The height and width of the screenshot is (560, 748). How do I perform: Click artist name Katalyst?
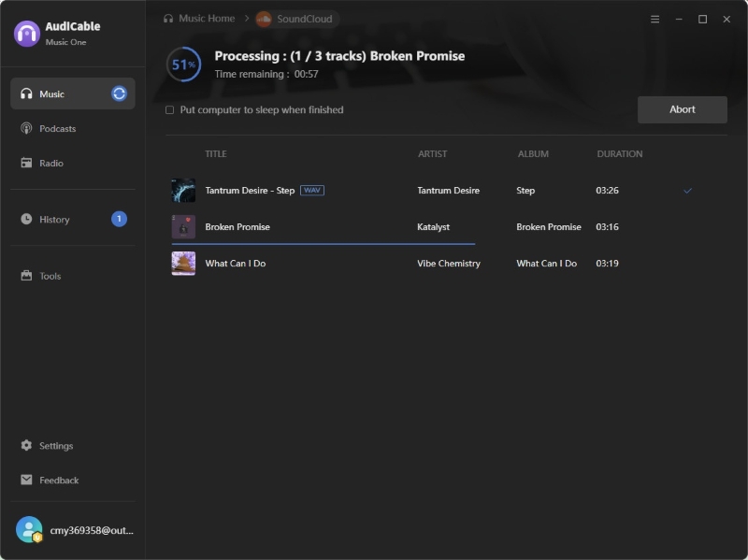point(433,227)
